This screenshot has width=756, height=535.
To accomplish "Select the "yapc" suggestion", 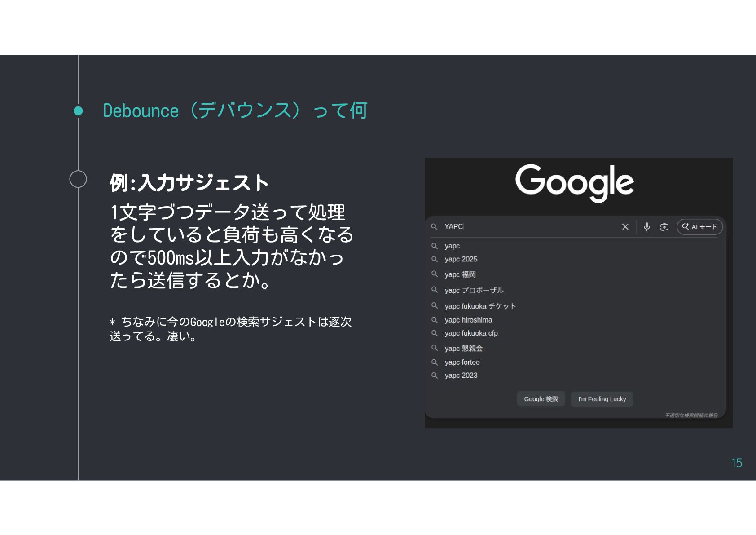I will click(x=452, y=246).
